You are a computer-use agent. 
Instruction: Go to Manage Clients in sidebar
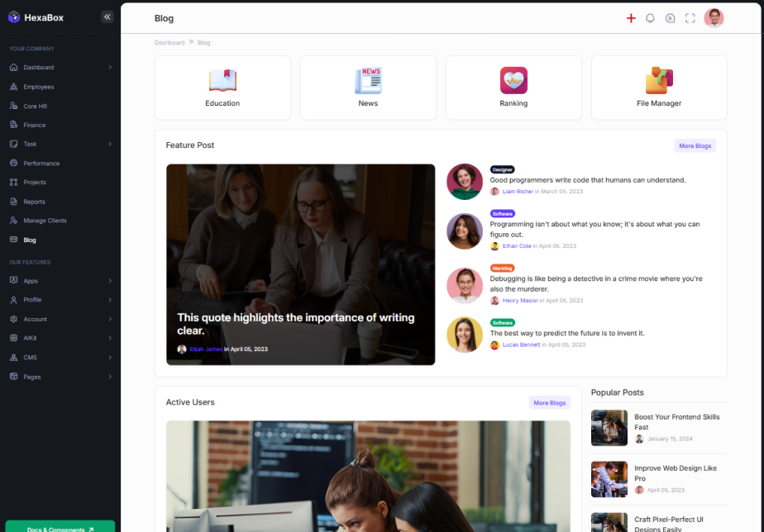click(45, 221)
